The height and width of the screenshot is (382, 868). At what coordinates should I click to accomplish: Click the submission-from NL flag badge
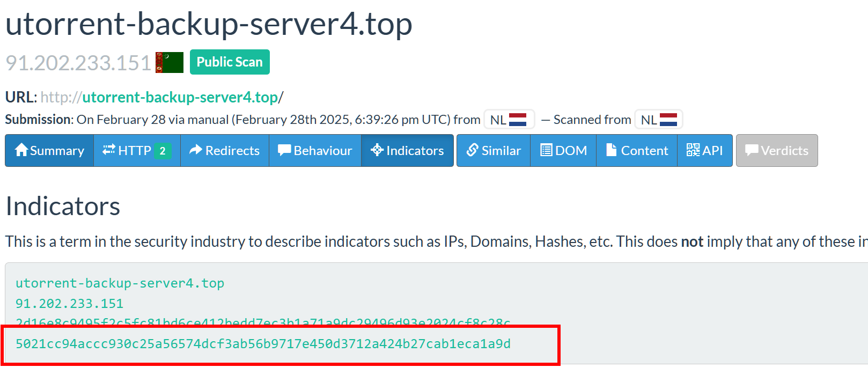pyautogui.click(x=509, y=119)
